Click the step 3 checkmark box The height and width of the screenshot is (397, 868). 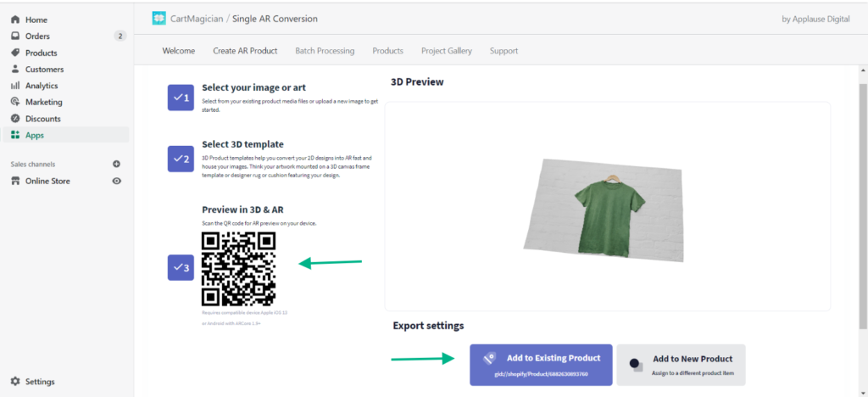(x=181, y=267)
